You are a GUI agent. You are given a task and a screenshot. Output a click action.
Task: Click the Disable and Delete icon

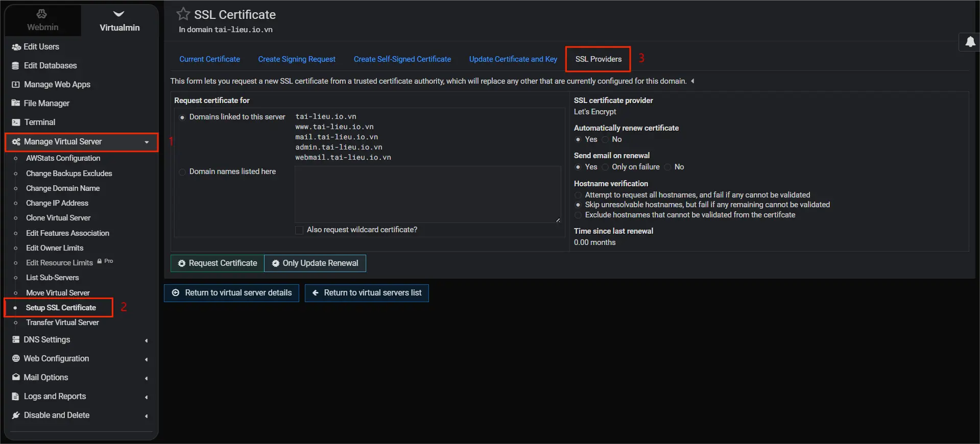(16, 415)
